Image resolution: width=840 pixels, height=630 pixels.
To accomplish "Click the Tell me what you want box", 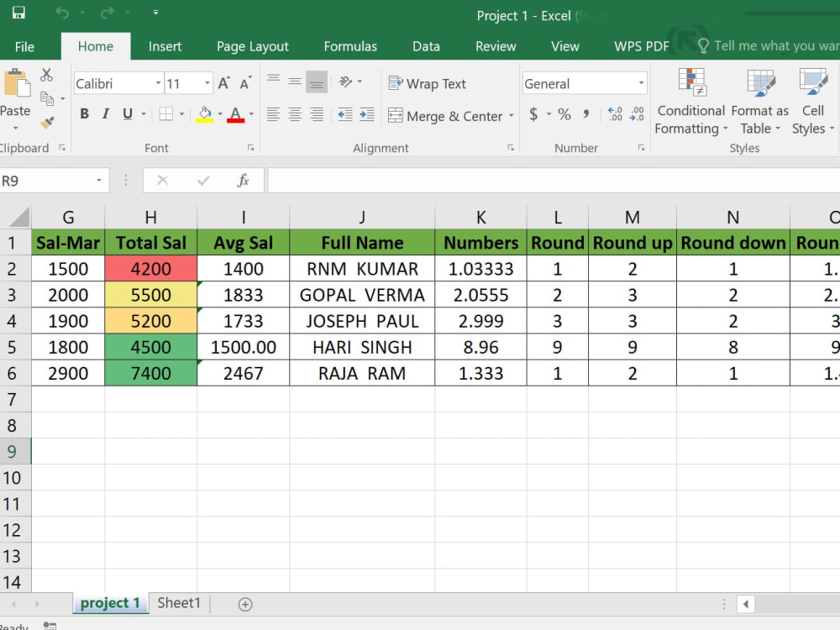I will 769,46.
